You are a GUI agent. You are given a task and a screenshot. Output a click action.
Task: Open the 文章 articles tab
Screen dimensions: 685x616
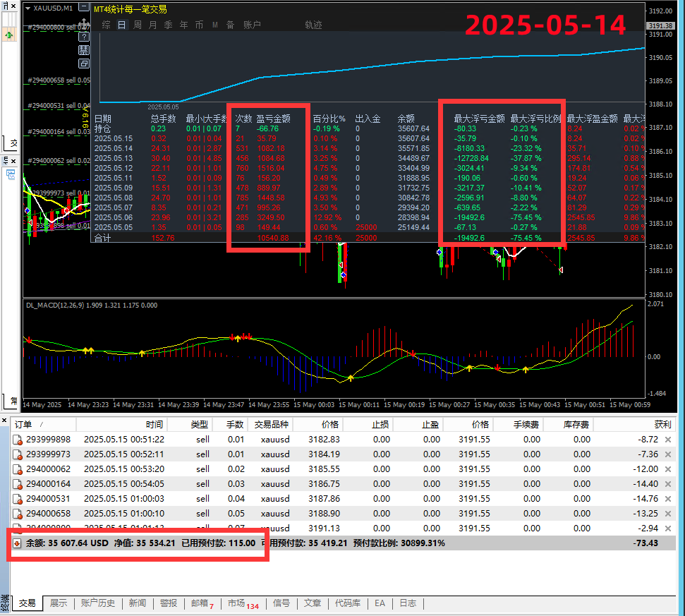(x=313, y=603)
